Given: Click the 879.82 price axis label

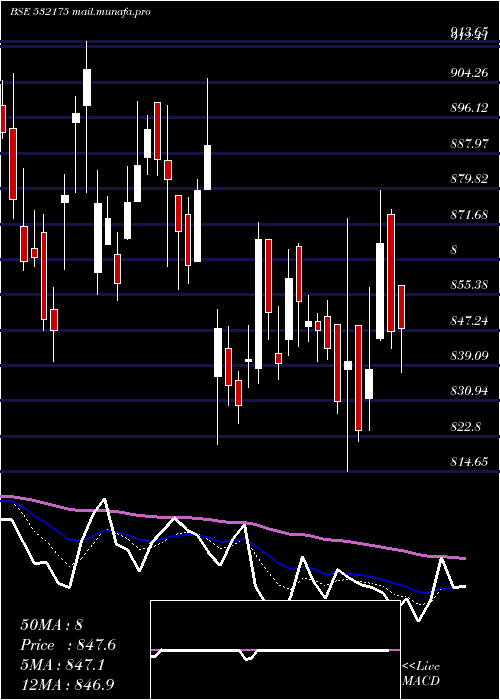Looking at the screenshot, I should 469,179.
